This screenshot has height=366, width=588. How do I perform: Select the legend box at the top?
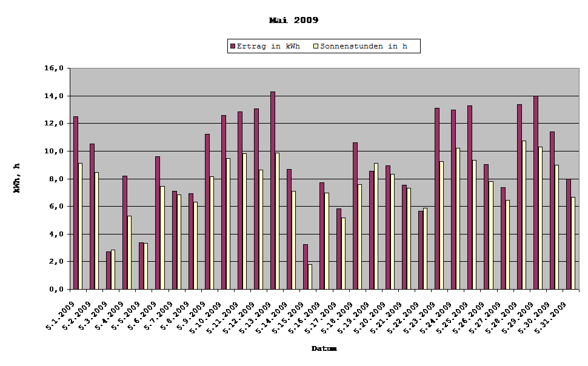tap(324, 45)
